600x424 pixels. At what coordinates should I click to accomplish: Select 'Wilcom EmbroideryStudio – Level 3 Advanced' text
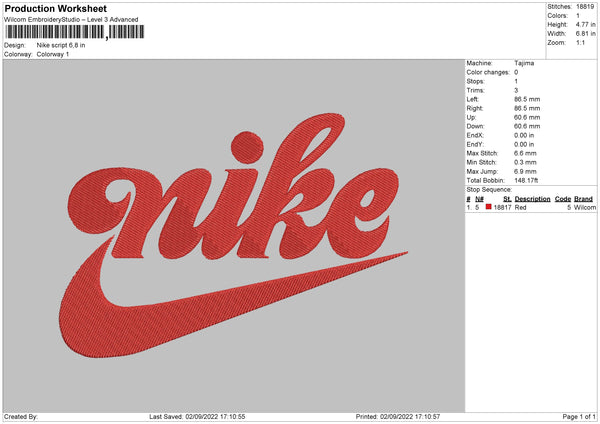click(71, 20)
